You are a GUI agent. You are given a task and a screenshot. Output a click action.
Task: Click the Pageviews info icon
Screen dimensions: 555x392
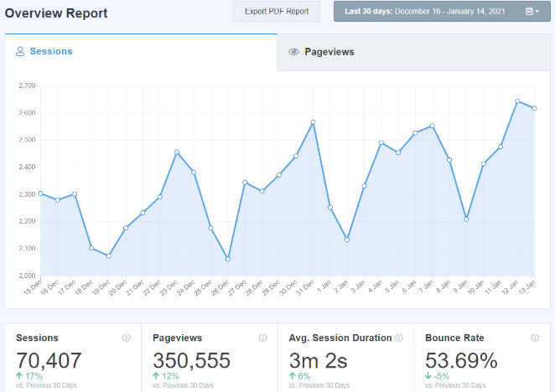point(263,338)
